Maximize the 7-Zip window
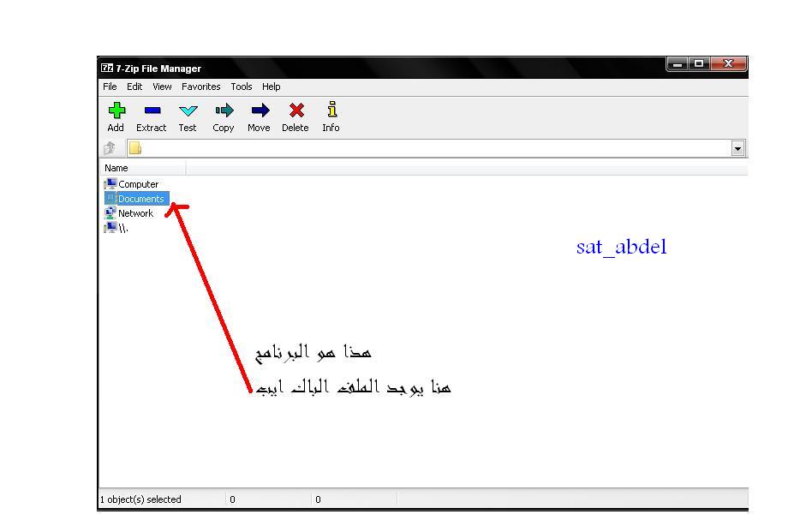Viewport: 812px width, 526px height. pos(699,63)
